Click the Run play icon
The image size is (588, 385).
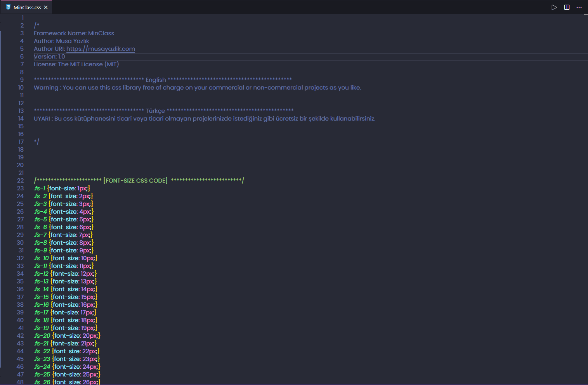554,7
